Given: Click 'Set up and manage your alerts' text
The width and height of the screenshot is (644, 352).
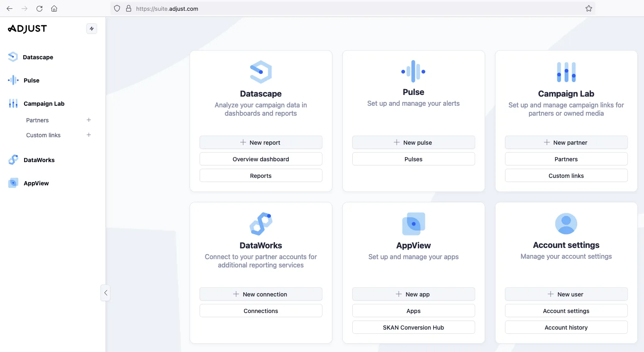Looking at the screenshot, I should (413, 103).
